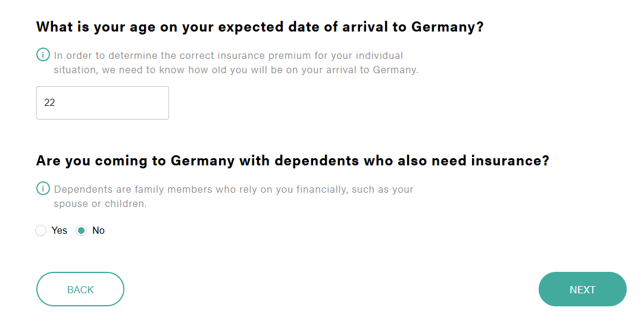Select the Yes radio button for dependents
This screenshot has height=323, width=644.
click(x=41, y=231)
